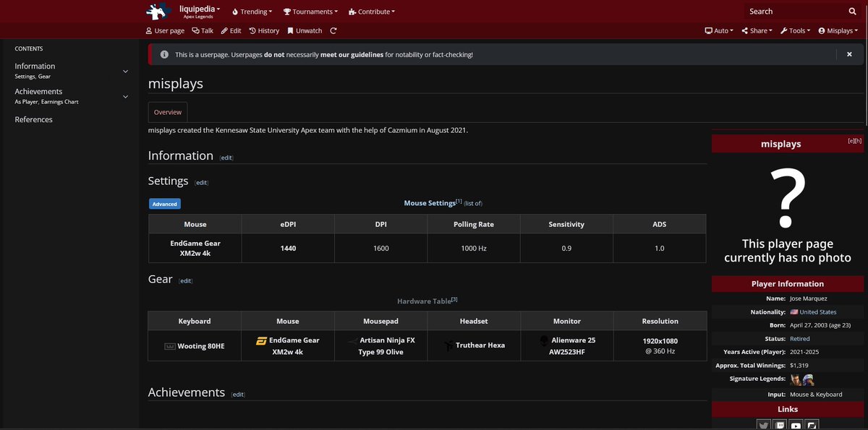Viewport: 868px width, 430px height.
Task: Open the Mouse Settings link
Action: coord(429,204)
